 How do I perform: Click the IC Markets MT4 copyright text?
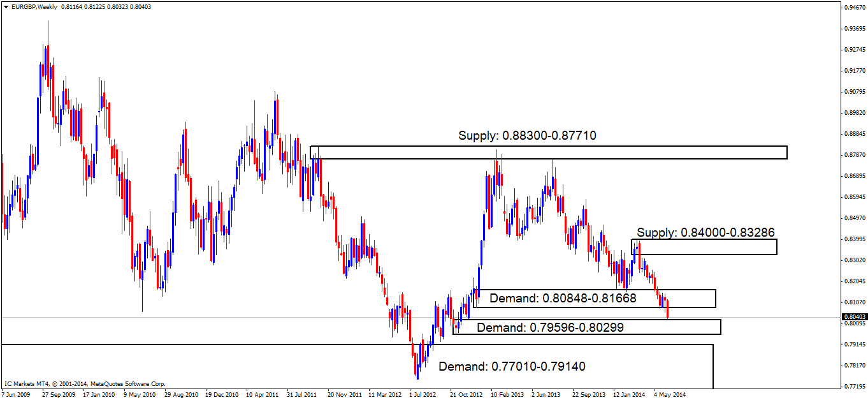[x=85, y=384]
